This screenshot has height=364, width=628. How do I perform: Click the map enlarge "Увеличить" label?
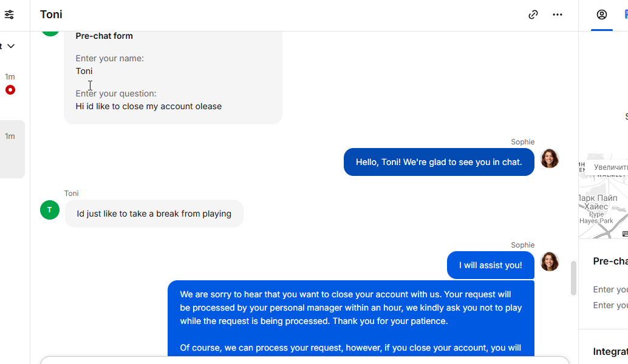609,167
